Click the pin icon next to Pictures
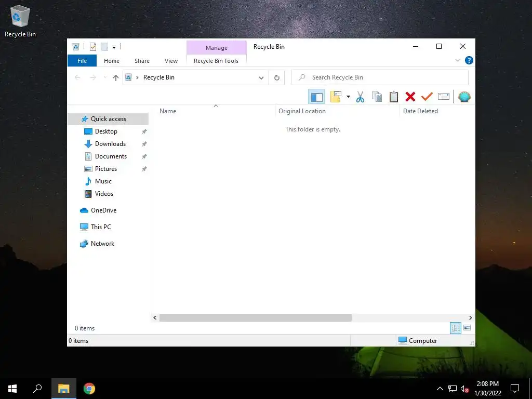532x399 pixels. (144, 169)
